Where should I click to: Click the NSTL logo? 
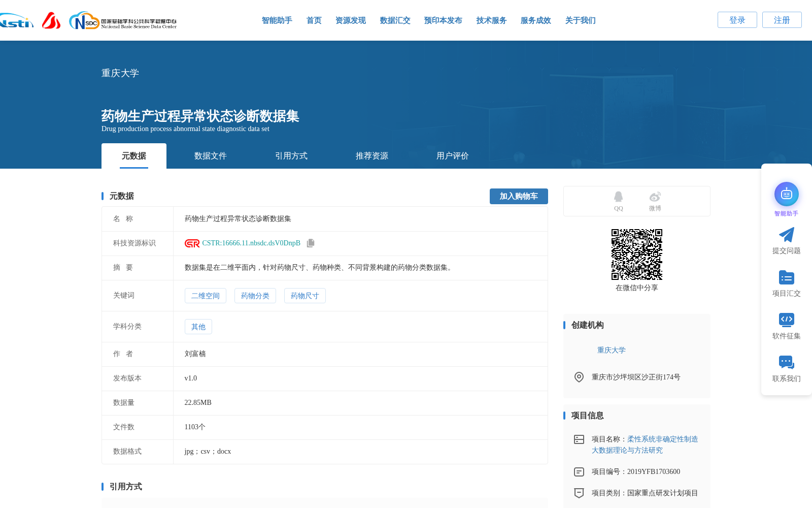click(x=16, y=21)
